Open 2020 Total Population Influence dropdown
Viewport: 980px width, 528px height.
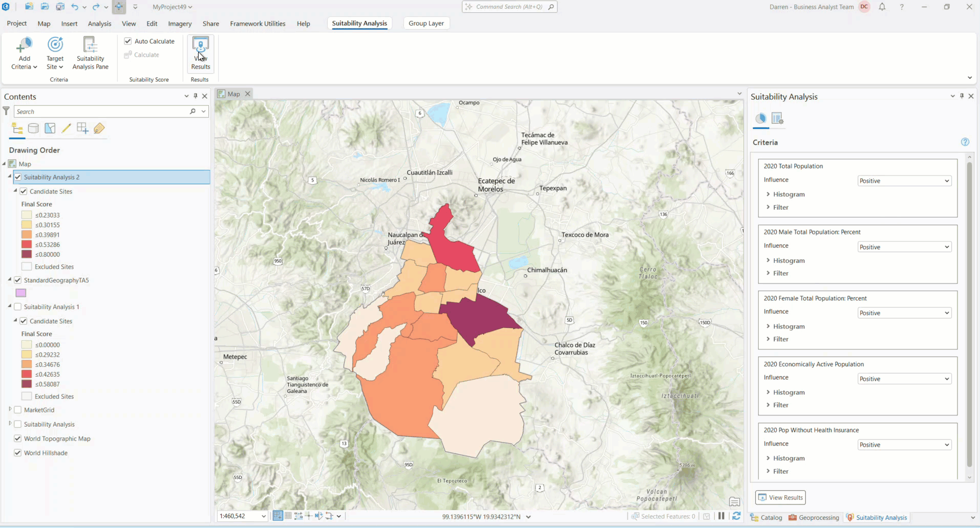coord(904,181)
